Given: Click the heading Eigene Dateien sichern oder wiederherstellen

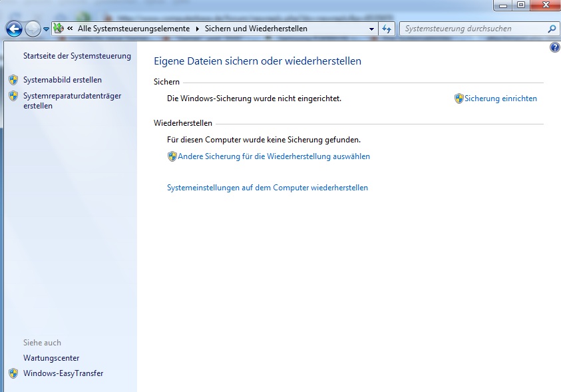Looking at the screenshot, I should click(x=258, y=61).
